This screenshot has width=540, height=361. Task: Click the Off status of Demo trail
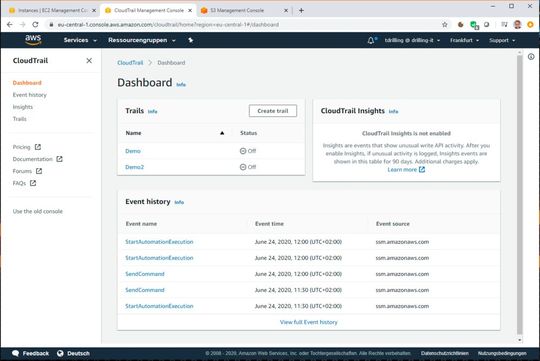248,151
